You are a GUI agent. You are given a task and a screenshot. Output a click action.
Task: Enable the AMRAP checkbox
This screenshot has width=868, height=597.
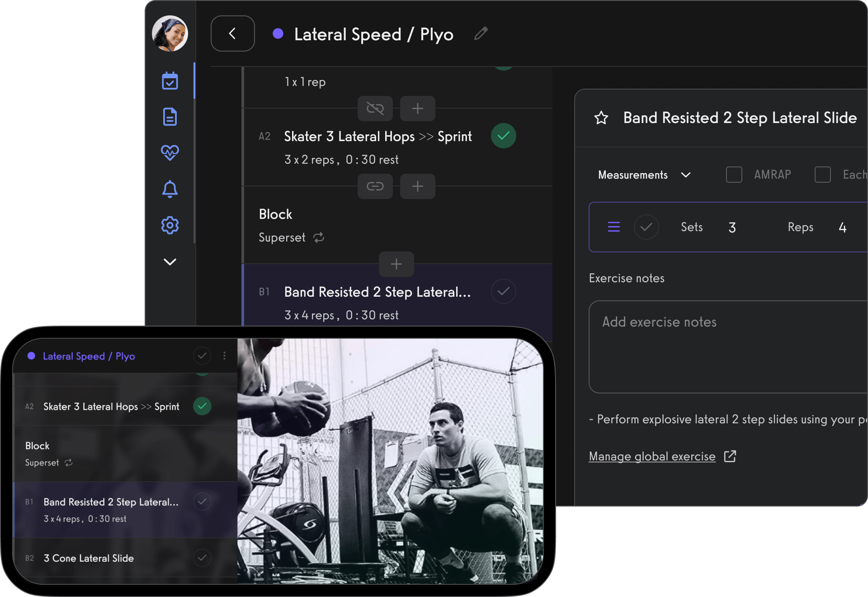(734, 175)
